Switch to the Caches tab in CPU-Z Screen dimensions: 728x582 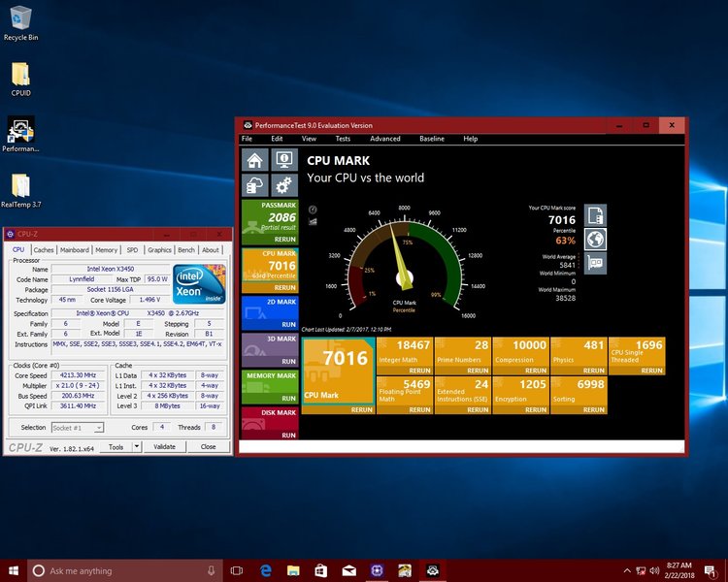[x=44, y=249]
